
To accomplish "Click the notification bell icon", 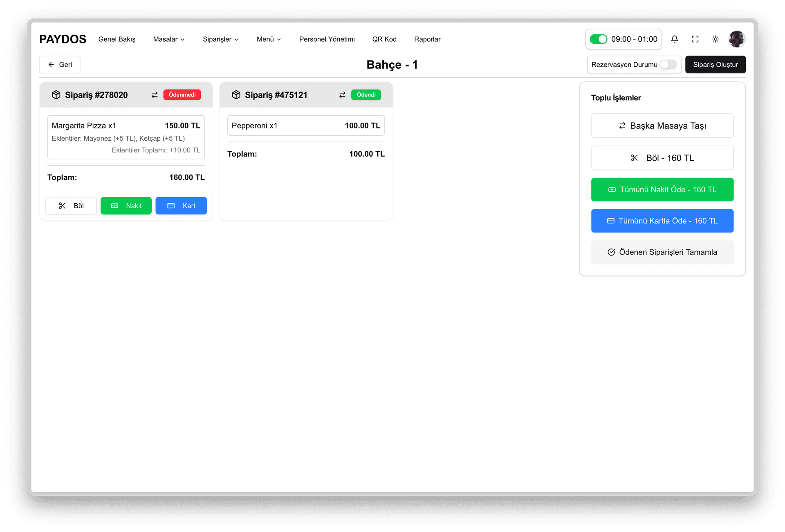I will pos(675,39).
